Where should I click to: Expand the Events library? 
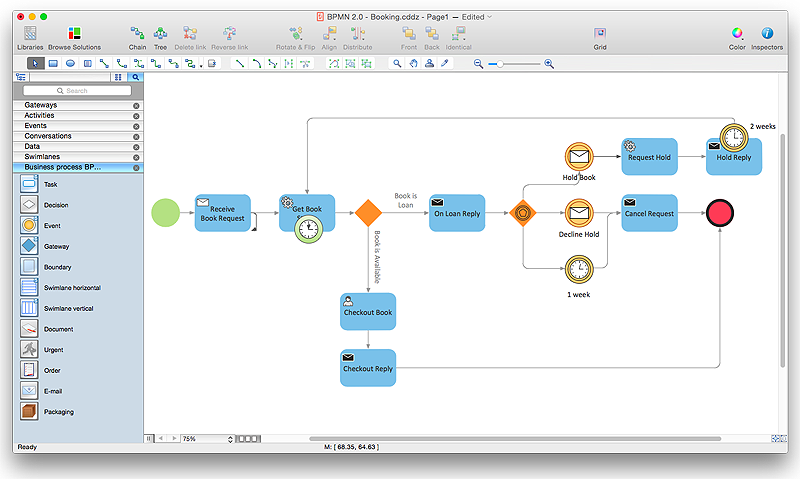[35, 125]
